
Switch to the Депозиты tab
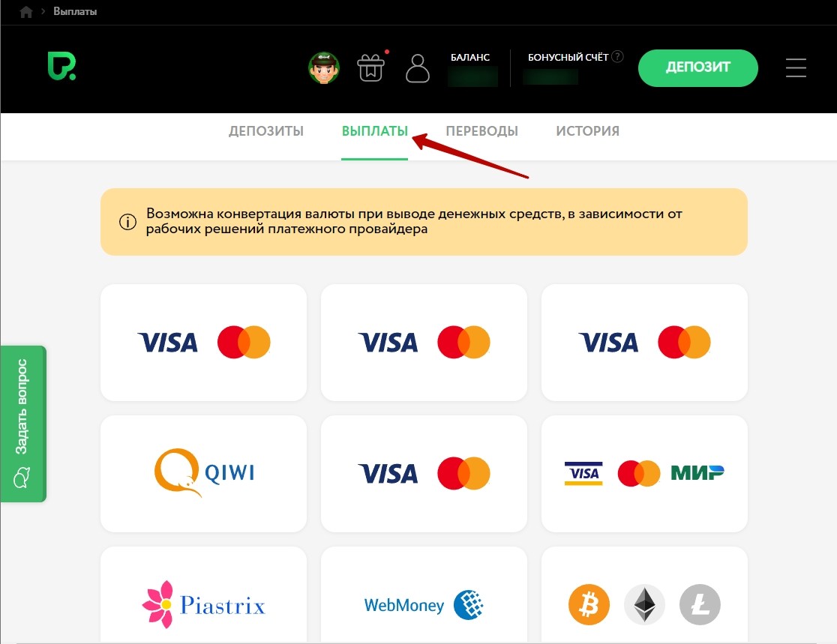coord(266,131)
